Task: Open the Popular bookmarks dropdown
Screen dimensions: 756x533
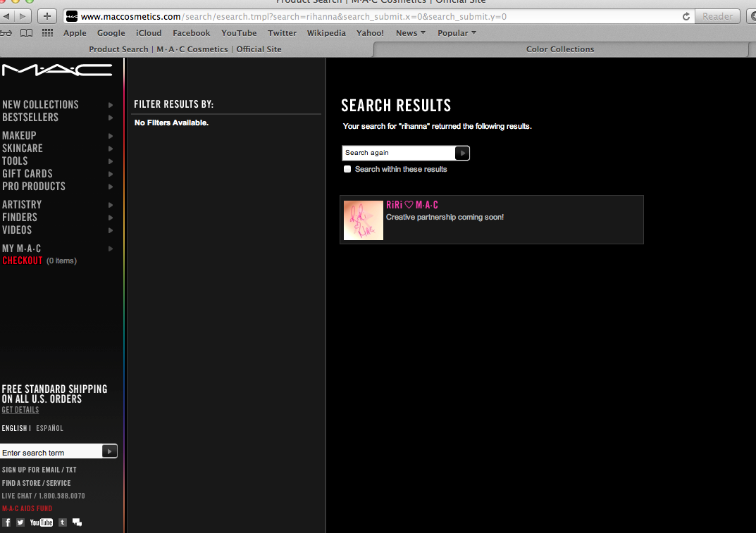Action: click(457, 33)
